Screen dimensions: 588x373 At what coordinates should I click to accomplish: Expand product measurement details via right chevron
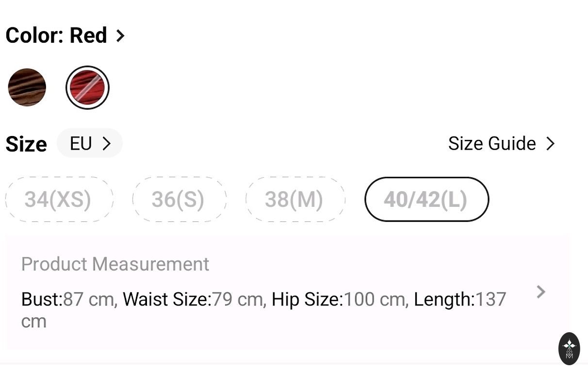pyautogui.click(x=541, y=292)
